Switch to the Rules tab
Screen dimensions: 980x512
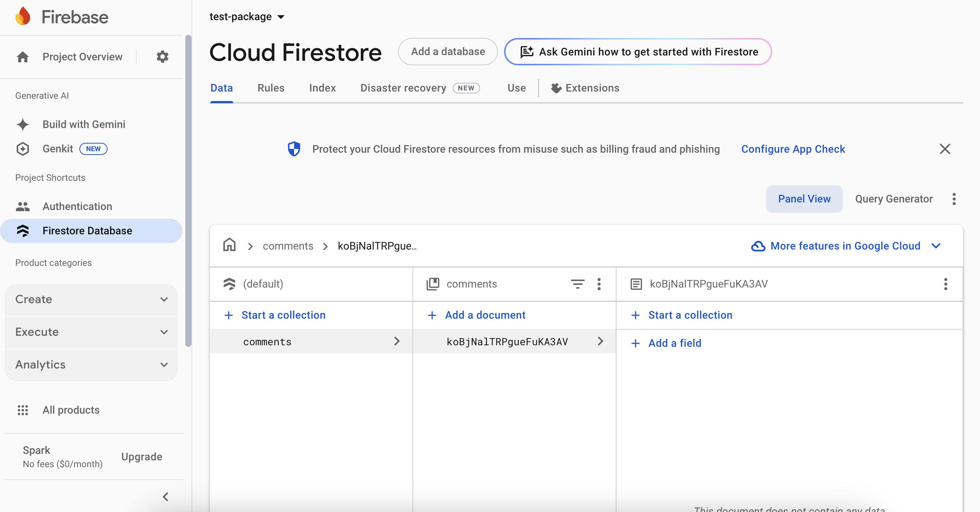[271, 88]
